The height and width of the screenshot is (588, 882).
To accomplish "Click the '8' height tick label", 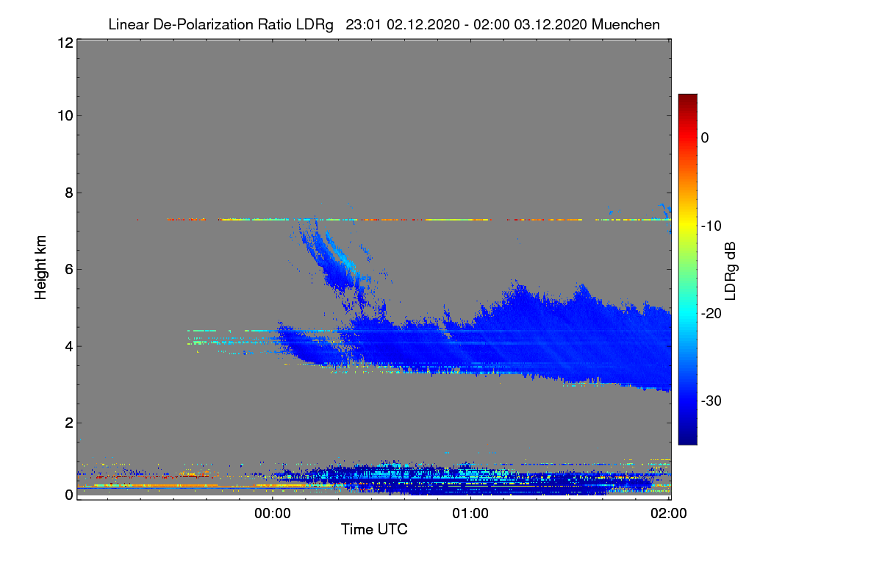I will [x=68, y=193].
